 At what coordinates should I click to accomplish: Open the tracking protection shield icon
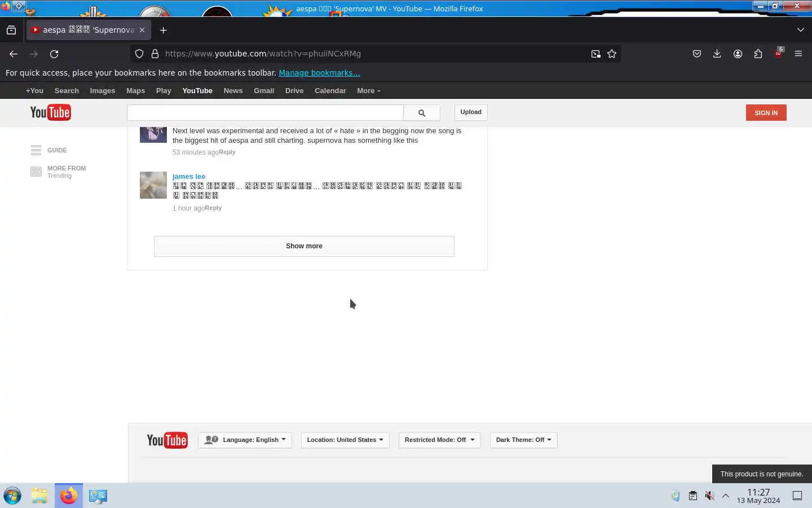(139, 54)
